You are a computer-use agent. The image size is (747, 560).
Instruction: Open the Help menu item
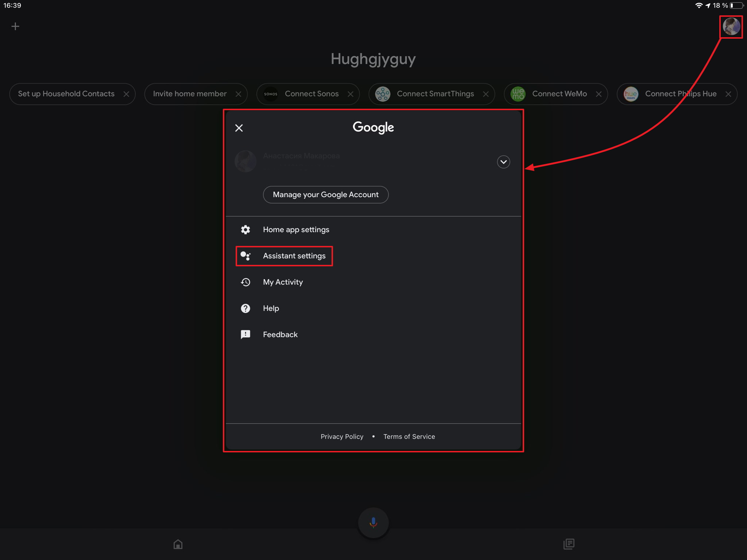271,308
